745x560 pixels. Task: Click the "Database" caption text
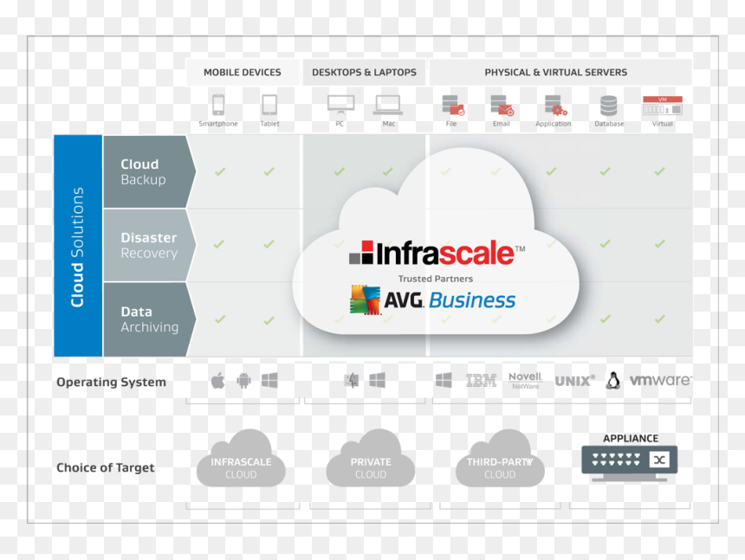pos(609,124)
